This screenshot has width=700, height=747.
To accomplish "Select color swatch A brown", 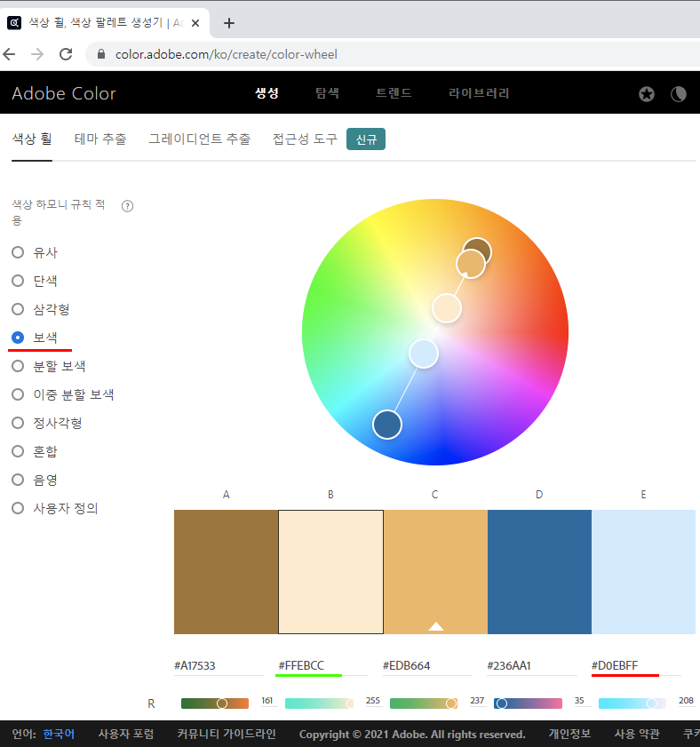I will click(x=226, y=572).
